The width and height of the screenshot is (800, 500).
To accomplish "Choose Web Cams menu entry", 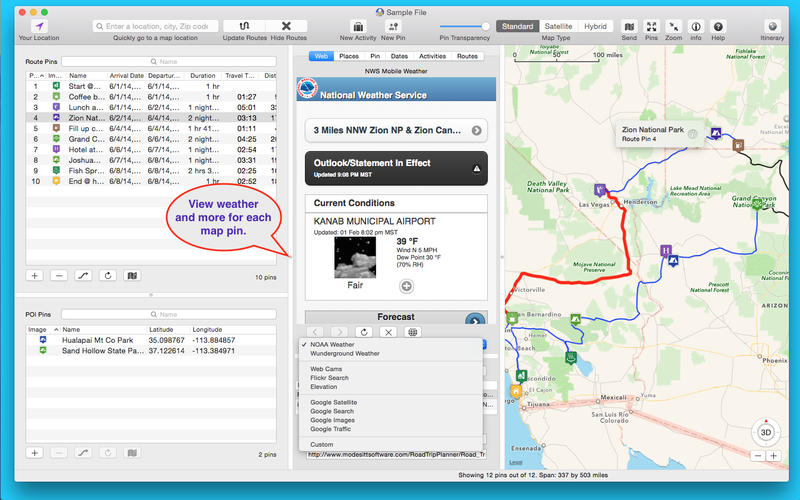I will [390, 369].
